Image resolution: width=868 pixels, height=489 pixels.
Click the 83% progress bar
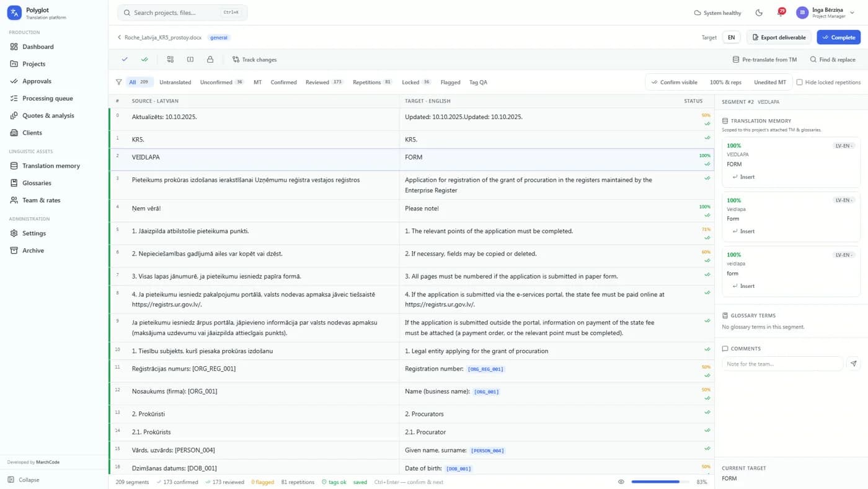pos(660,482)
